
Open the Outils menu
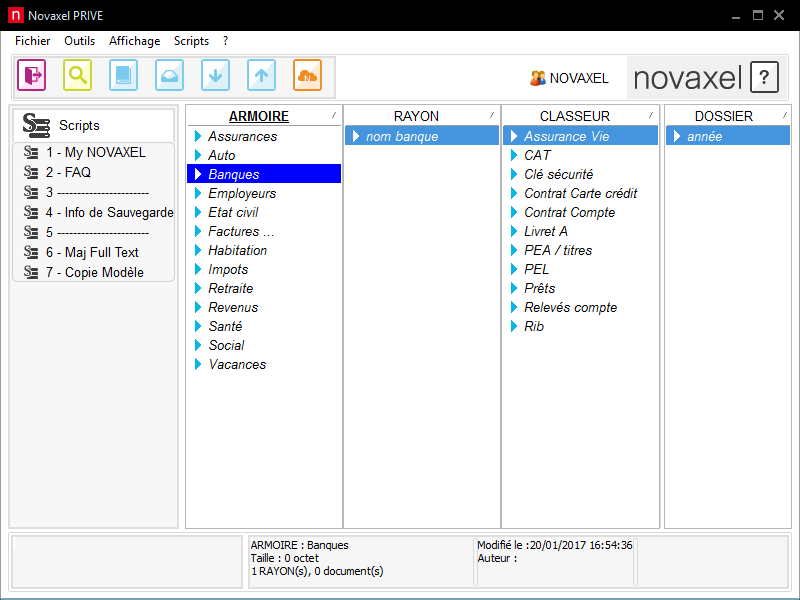point(80,41)
